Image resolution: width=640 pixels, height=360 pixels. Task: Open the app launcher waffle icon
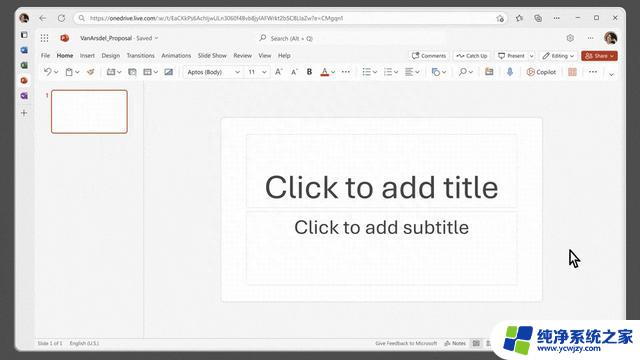pyautogui.click(x=44, y=38)
